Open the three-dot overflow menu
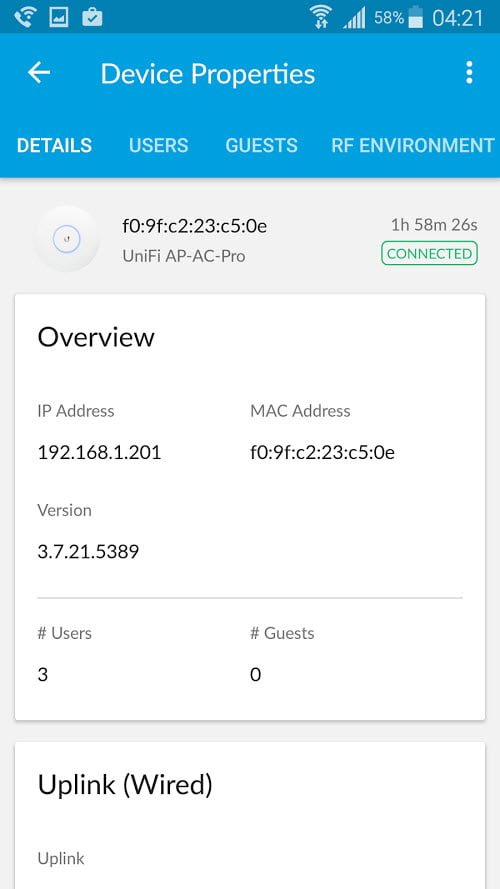This screenshot has width=500, height=889. click(469, 73)
